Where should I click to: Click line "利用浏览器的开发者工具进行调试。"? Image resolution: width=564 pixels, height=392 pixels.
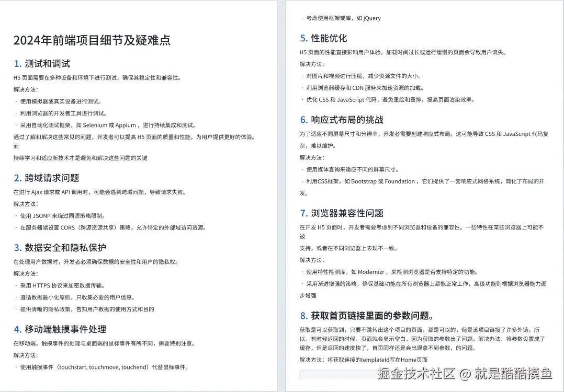pyautogui.click(x=64, y=113)
